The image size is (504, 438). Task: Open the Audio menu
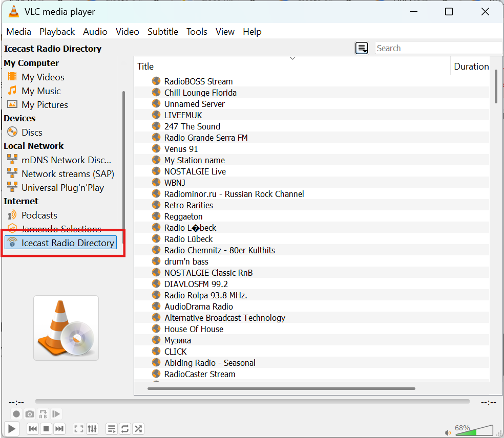pos(95,32)
